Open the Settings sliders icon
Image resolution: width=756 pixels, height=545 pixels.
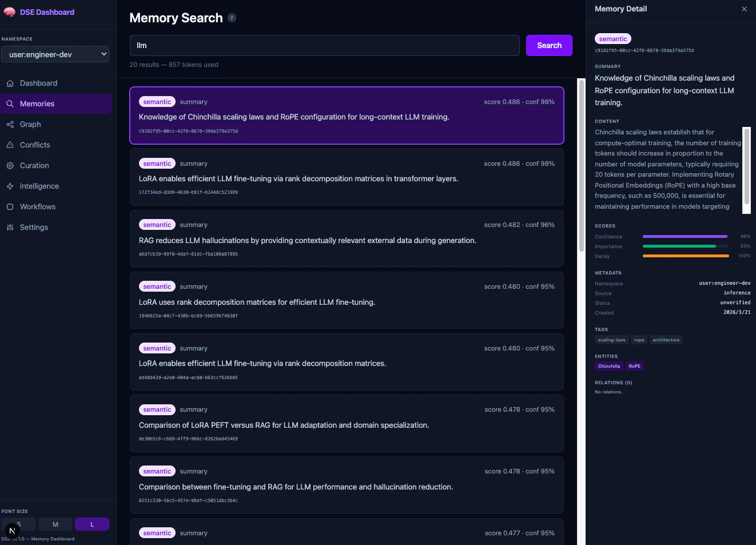tap(10, 228)
